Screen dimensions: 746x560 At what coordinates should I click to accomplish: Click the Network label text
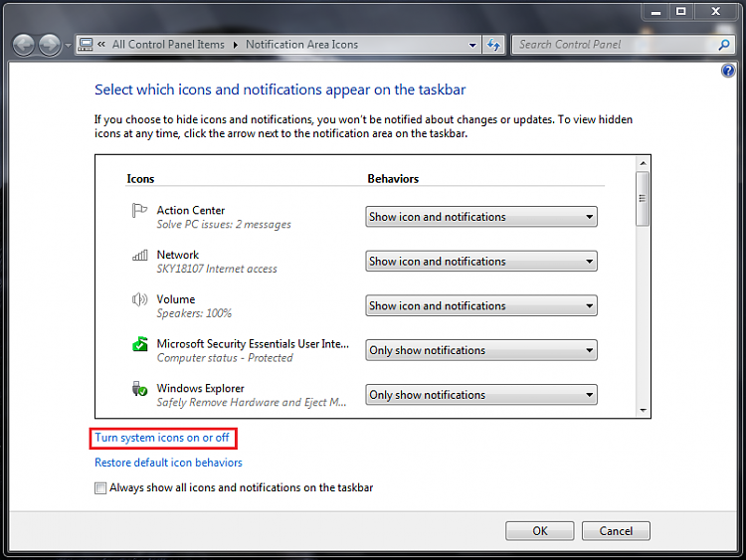pos(178,255)
